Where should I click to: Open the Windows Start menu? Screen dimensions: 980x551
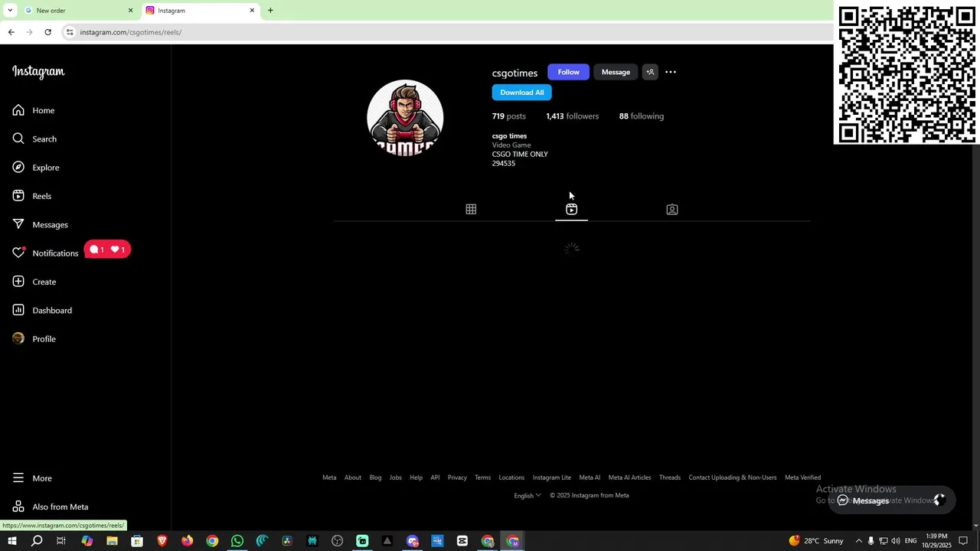11,541
